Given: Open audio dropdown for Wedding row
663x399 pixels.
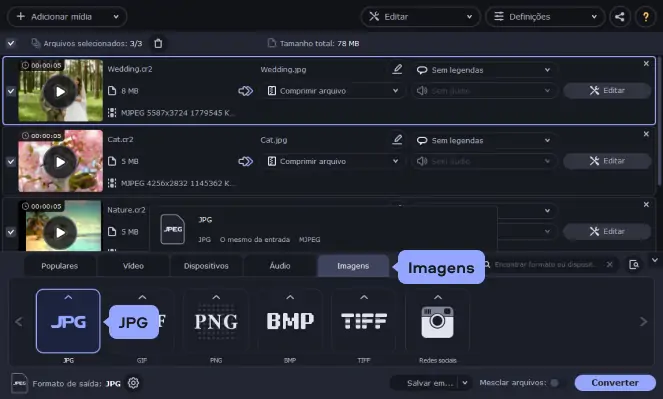Looking at the screenshot, I should click(484, 91).
